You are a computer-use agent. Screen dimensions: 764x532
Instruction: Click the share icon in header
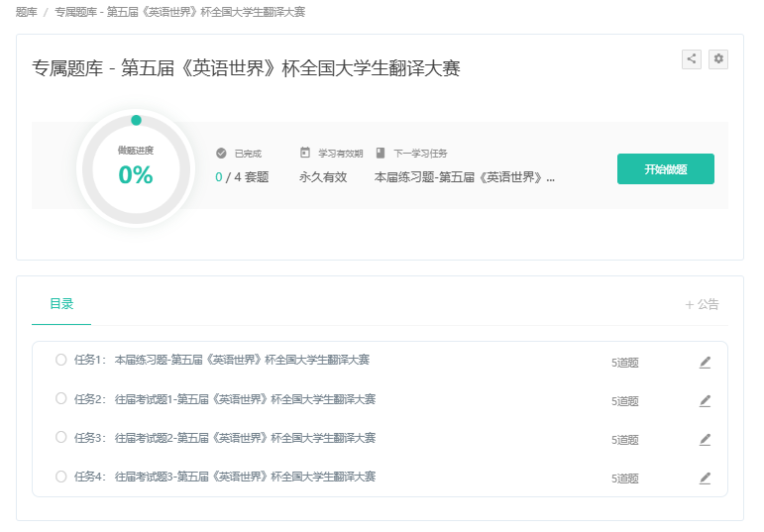[692, 59]
